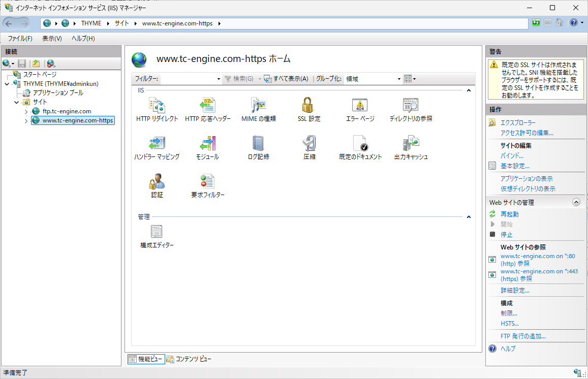Screen dimensions: 588x379
Task: Switch to 機能ビュー tab
Action: (146, 359)
